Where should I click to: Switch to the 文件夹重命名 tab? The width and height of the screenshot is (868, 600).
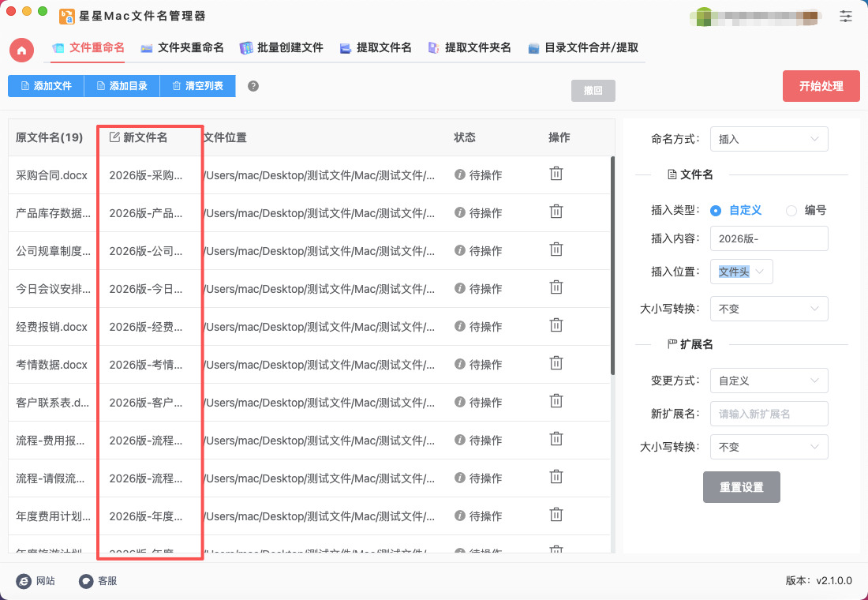[182, 47]
